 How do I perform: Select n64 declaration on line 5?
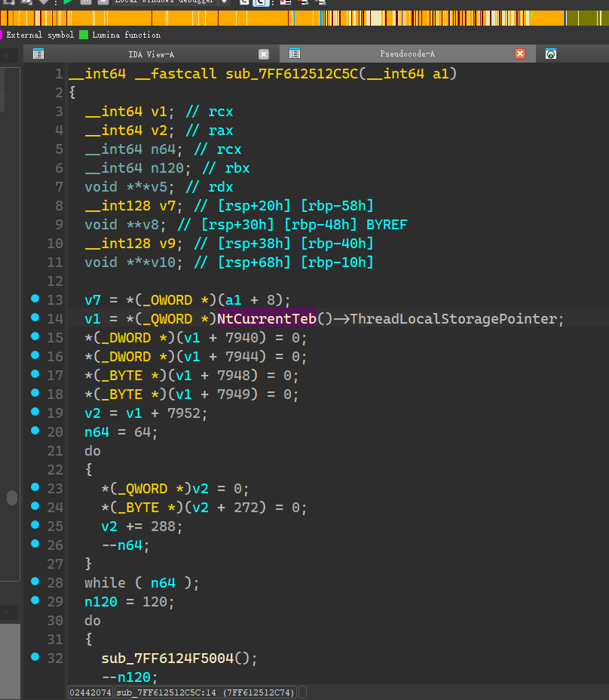click(x=163, y=149)
